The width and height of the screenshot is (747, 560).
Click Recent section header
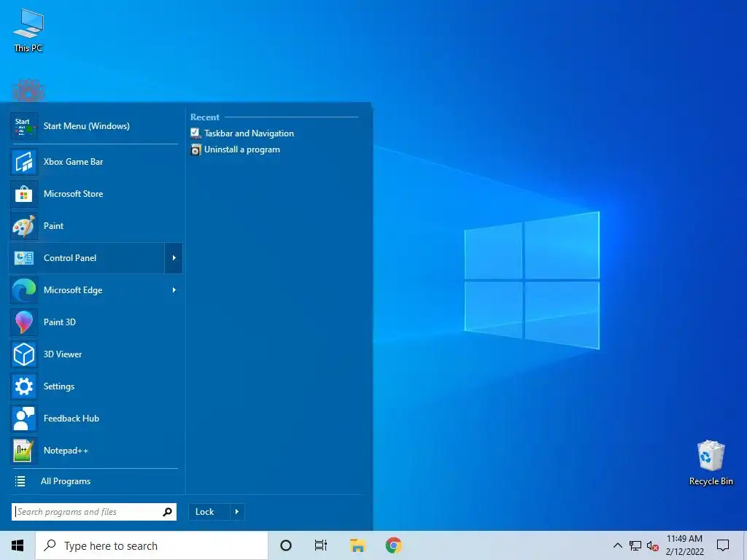[205, 117]
